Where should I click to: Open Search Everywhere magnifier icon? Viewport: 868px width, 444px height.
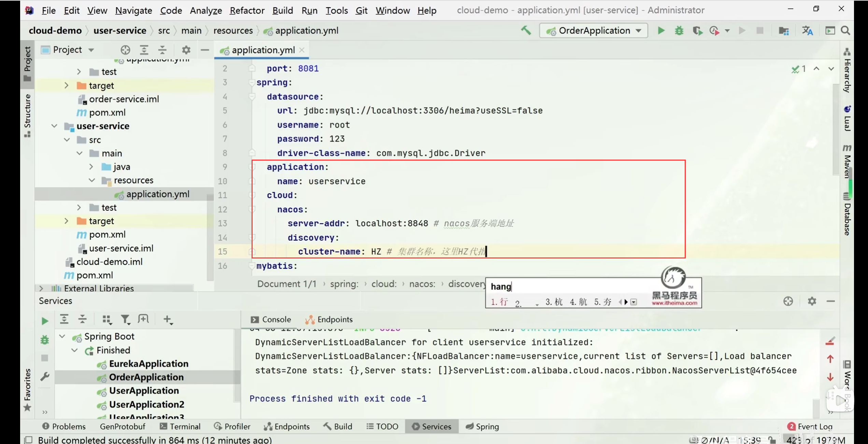(845, 31)
